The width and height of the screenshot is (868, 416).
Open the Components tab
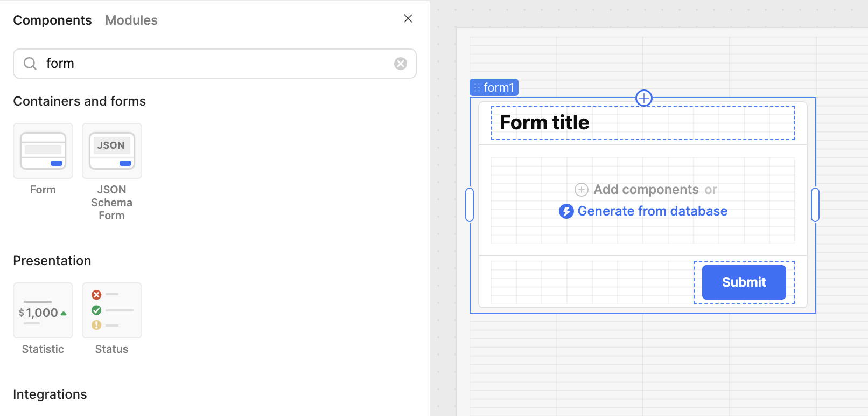point(52,20)
